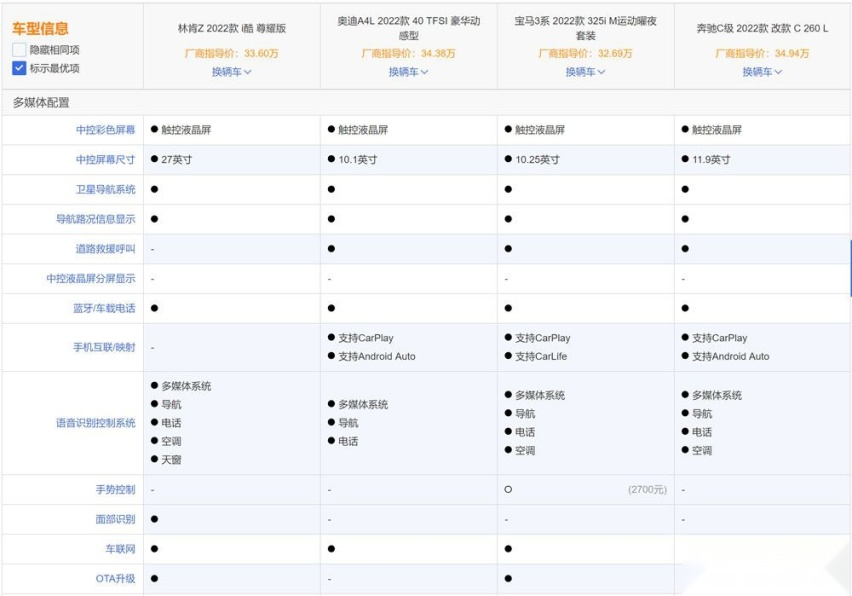Click 支持Android Auto in the 奥迪A4L column

[x=377, y=356]
